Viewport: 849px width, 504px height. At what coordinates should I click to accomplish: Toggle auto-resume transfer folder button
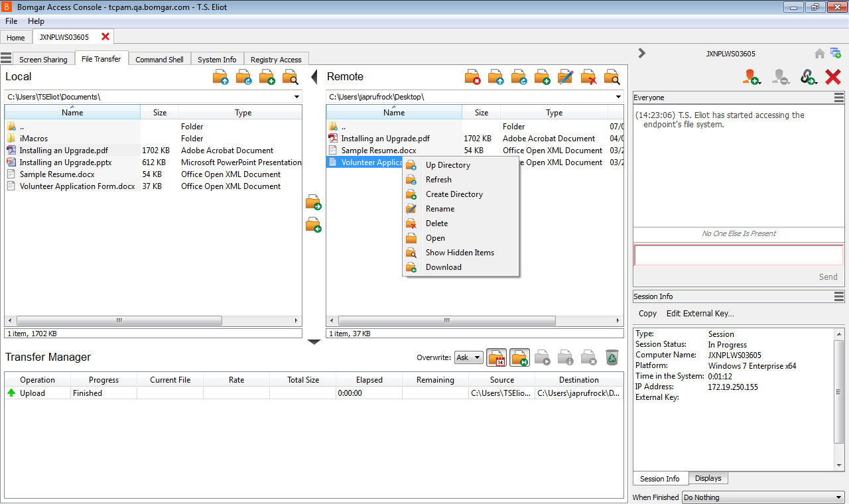[x=520, y=358]
